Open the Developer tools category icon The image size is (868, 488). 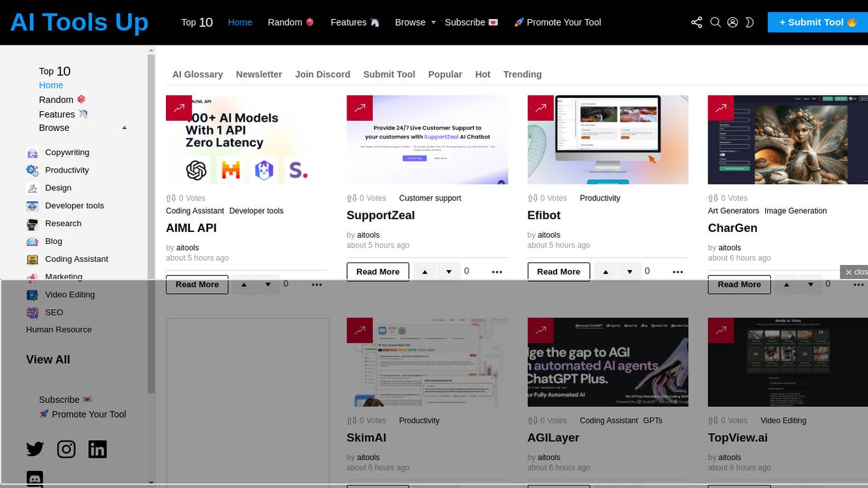point(33,206)
